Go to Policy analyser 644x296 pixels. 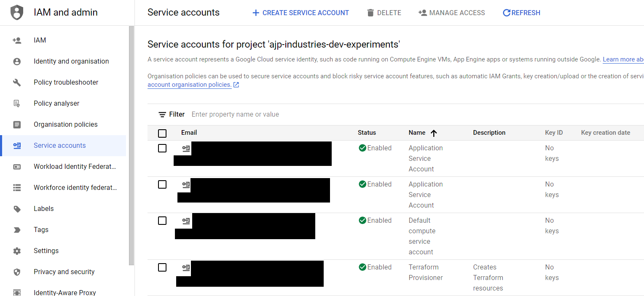point(63,104)
